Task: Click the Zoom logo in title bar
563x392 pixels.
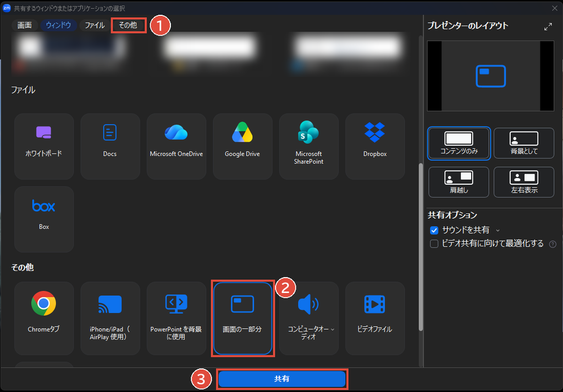Action: [x=7, y=8]
